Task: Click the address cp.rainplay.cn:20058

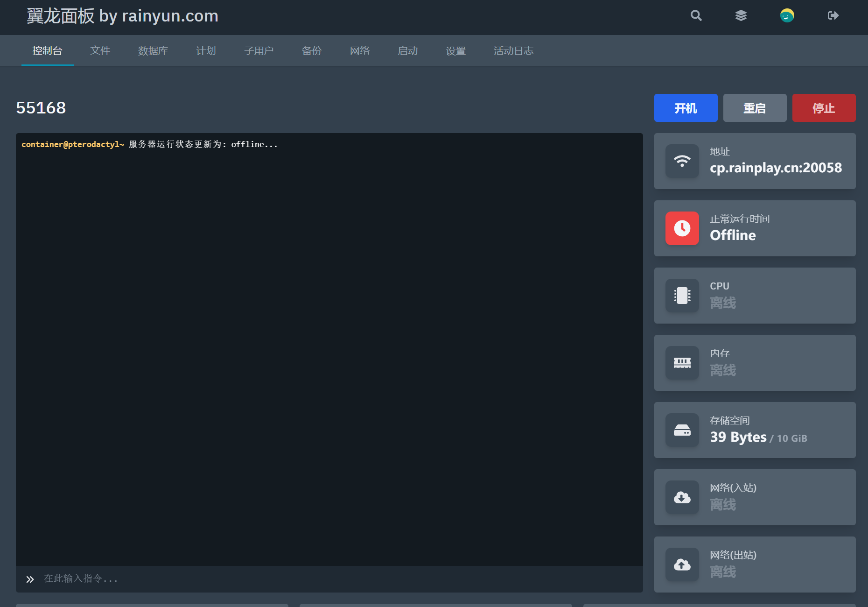Action: 776,168
